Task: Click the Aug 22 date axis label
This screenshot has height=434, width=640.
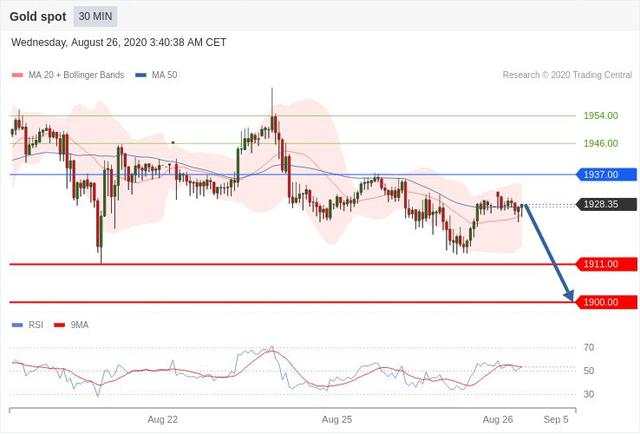Action: pos(162,420)
